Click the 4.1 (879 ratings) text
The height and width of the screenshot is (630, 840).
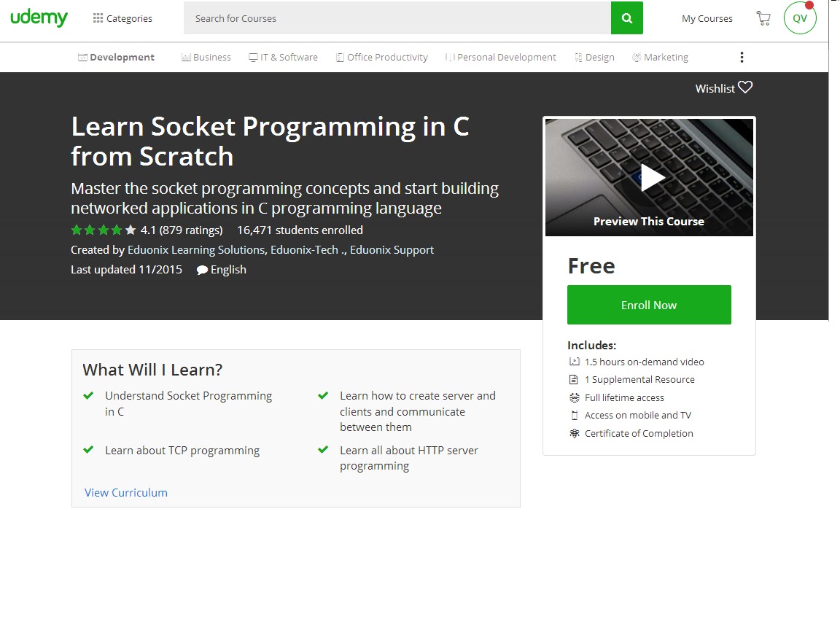182,230
